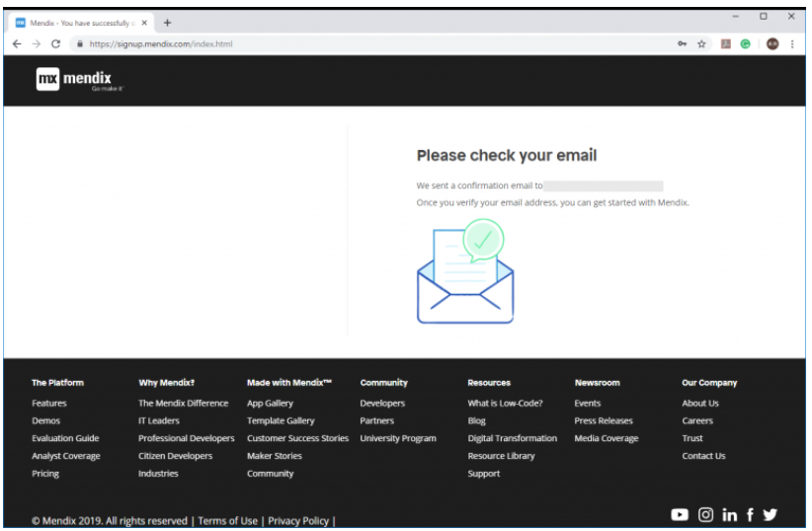The height and width of the screenshot is (531, 812).
Task: Close the Mendix browser tab
Action: (144, 23)
